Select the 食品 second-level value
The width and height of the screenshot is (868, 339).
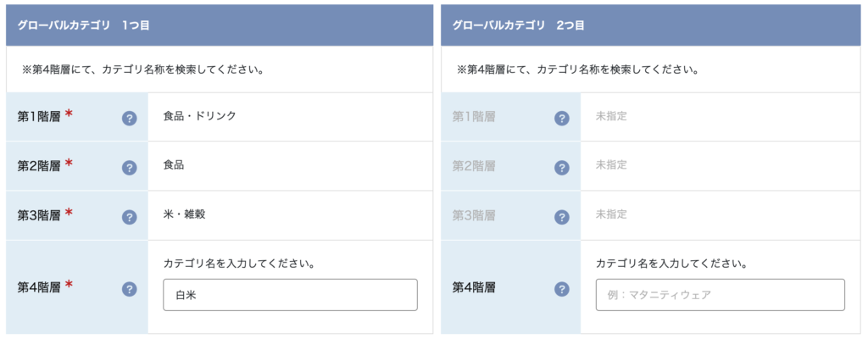point(174,165)
